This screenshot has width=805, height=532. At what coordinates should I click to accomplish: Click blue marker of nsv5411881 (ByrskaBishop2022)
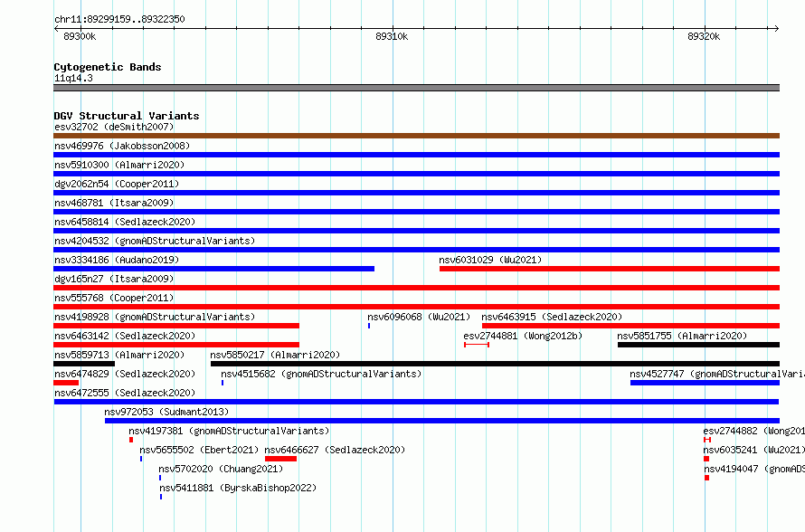[161, 497]
